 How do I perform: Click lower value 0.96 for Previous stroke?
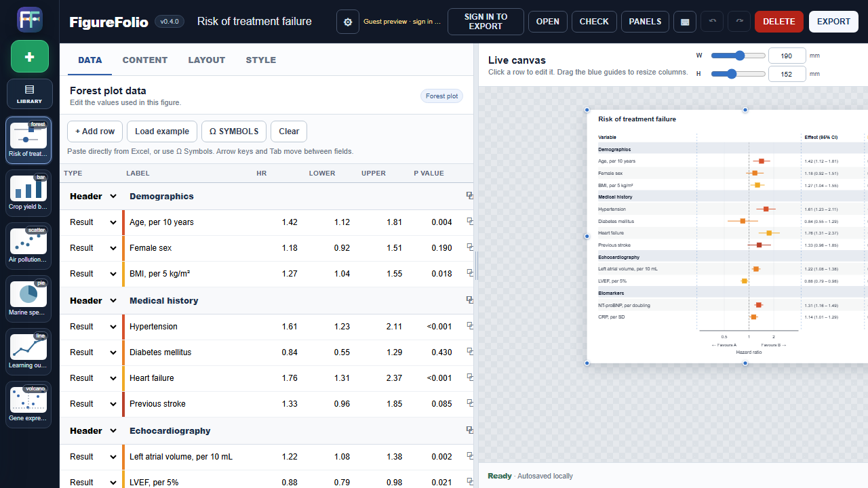tap(330, 404)
